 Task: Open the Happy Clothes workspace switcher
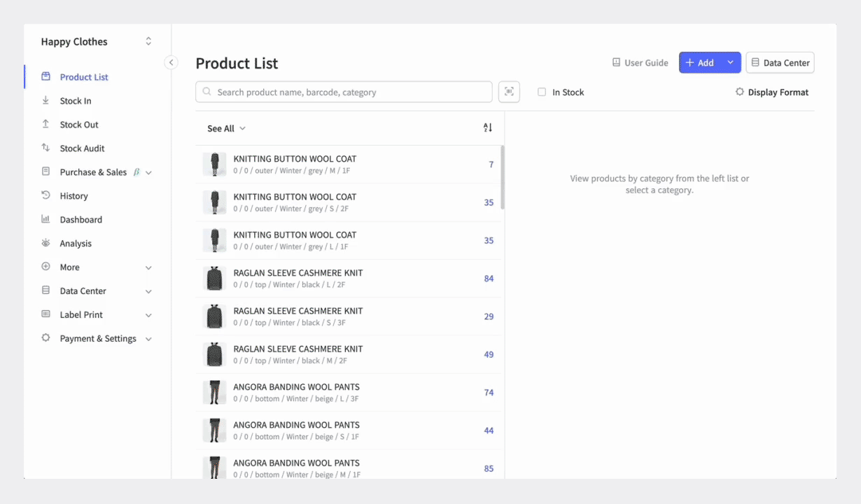[148, 41]
